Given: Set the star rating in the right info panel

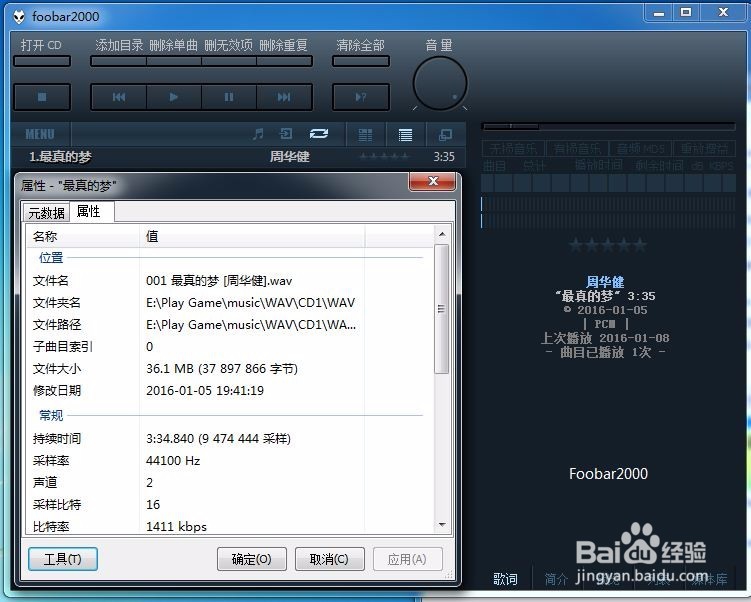Looking at the screenshot, I should [x=608, y=246].
